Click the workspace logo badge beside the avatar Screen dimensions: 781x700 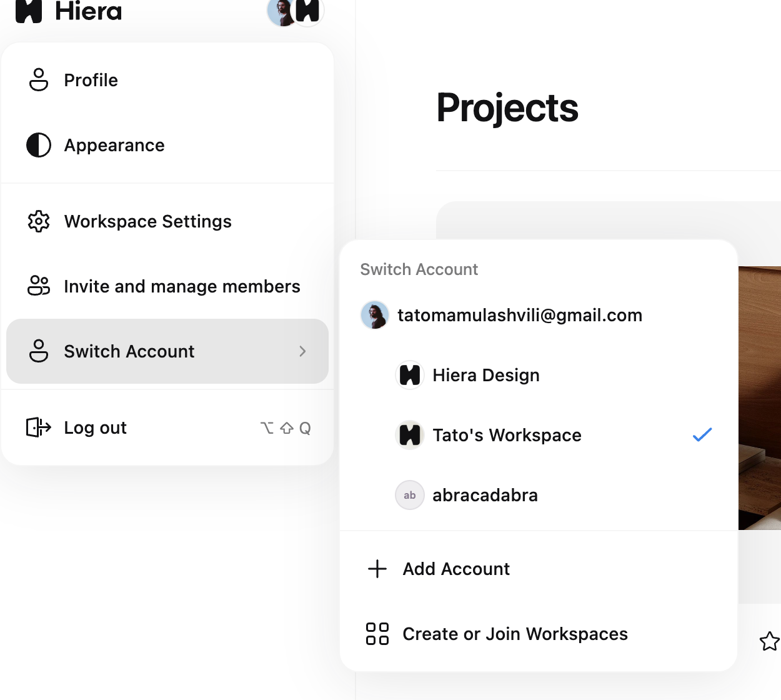pyautogui.click(x=308, y=11)
